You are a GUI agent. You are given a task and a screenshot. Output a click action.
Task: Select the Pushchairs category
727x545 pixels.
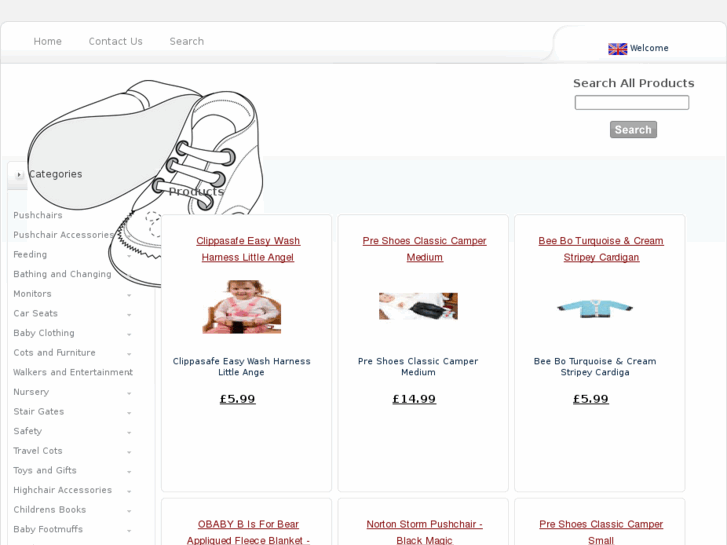[x=38, y=215]
